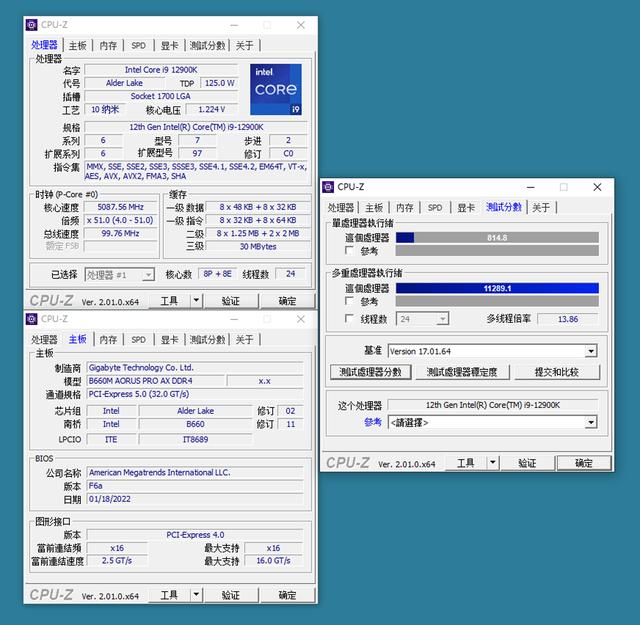
Task: Click CPU-Z app icon in benchmark window title
Action: [328, 187]
